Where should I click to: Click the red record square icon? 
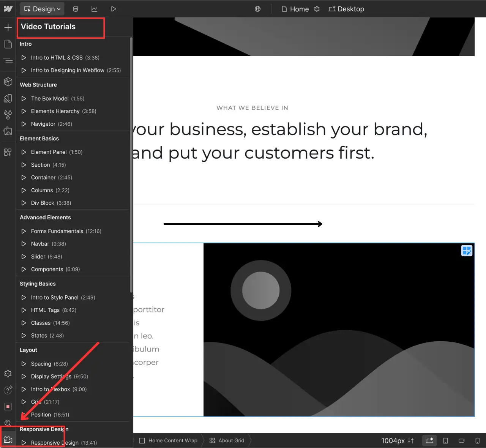(8, 407)
